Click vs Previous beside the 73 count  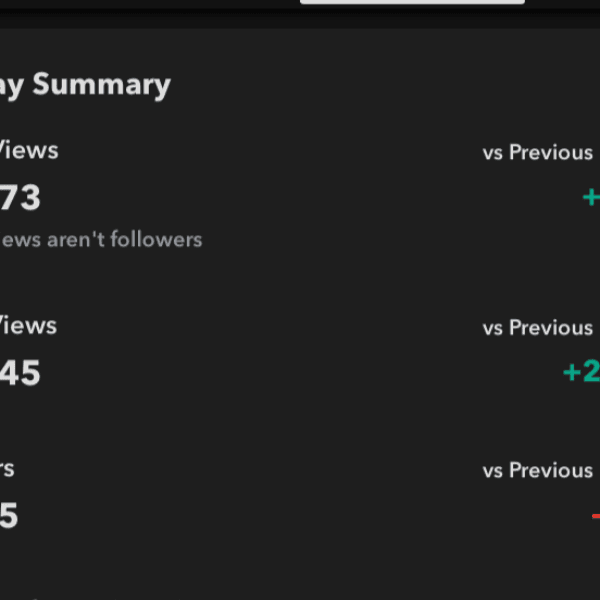tap(538, 153)
